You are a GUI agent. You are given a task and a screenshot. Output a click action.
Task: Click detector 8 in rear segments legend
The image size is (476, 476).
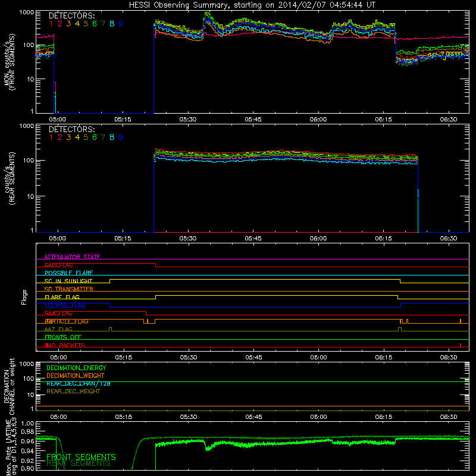pos(112,137)
